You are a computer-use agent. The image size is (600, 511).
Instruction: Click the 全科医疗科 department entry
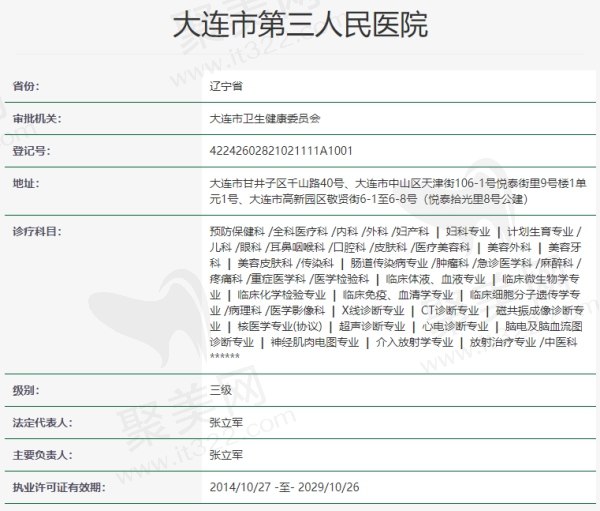(300, 232)
